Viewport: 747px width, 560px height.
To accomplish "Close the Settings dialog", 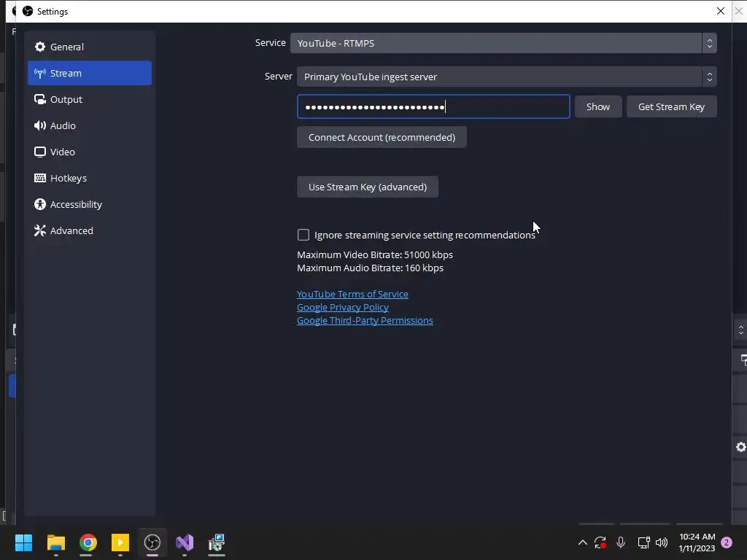I will coord(720,11).
